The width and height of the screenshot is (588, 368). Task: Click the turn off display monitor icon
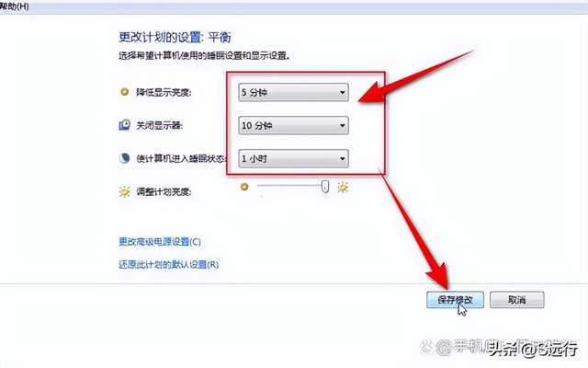coord(125,125)
